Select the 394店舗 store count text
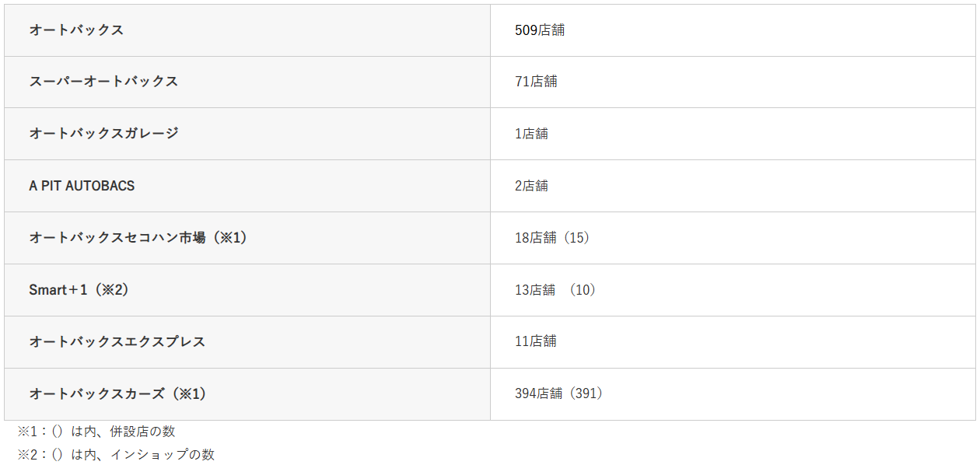 (538, 393)
